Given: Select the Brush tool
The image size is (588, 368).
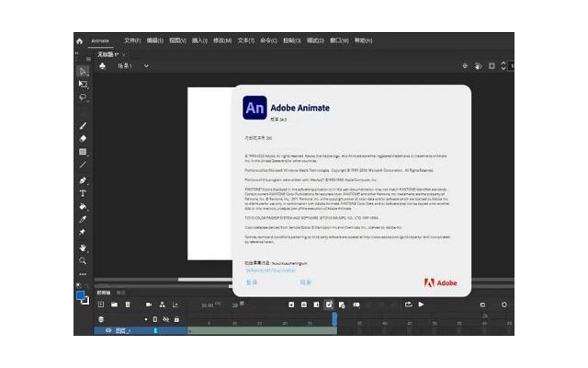Looking at the screenshot, I should 83,126.
